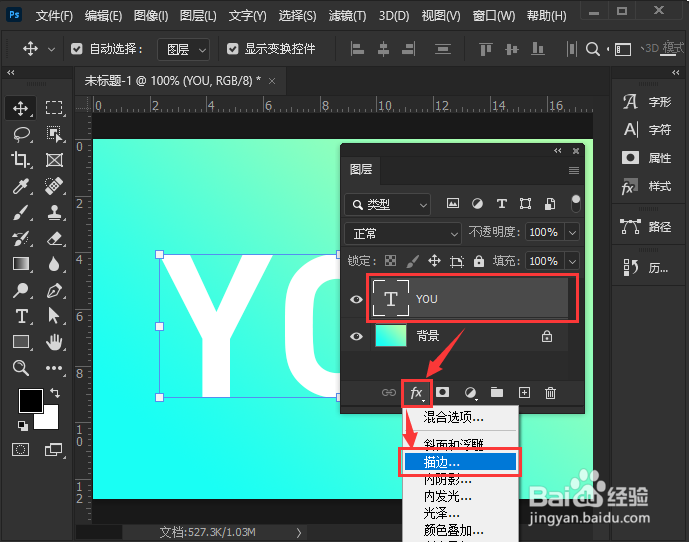Lock all on the selected layer

479,261
